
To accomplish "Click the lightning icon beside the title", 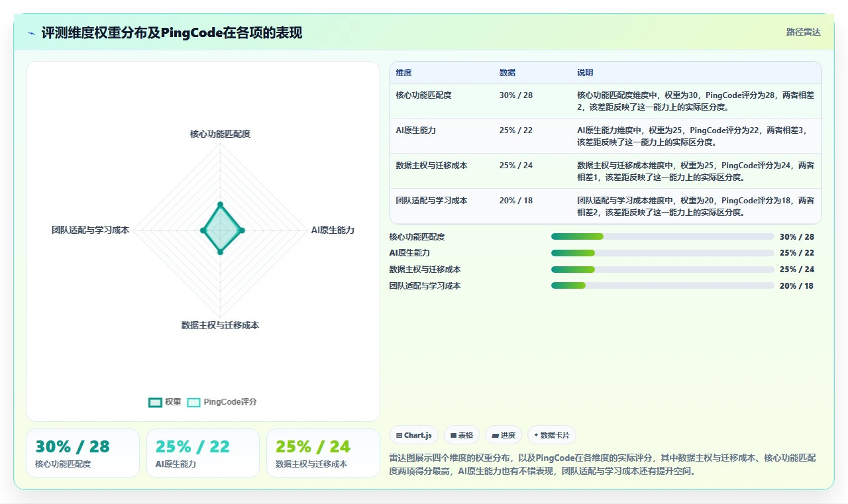I will [x=31, y=33].
